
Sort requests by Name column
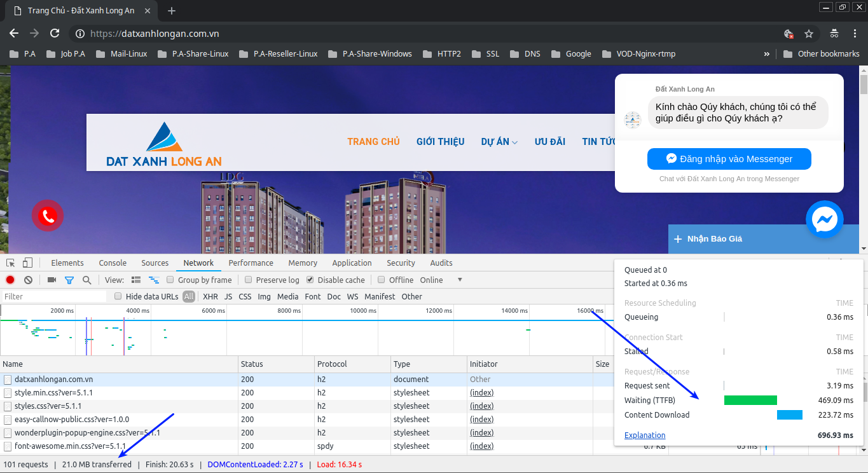click(119, 364)
